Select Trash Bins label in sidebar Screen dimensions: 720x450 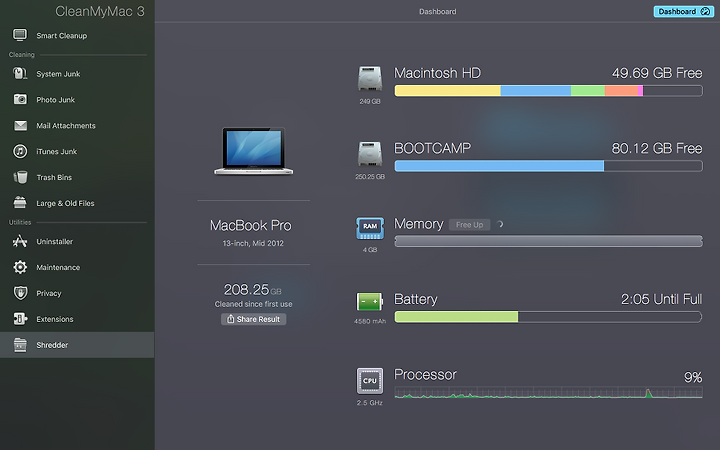pyautogui.click(x=54, y=177)
